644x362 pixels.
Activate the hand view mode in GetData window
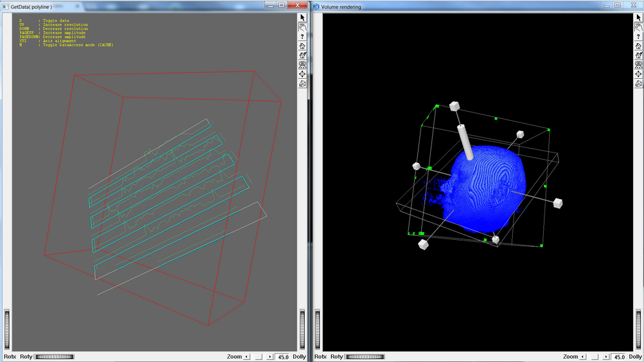302,27
